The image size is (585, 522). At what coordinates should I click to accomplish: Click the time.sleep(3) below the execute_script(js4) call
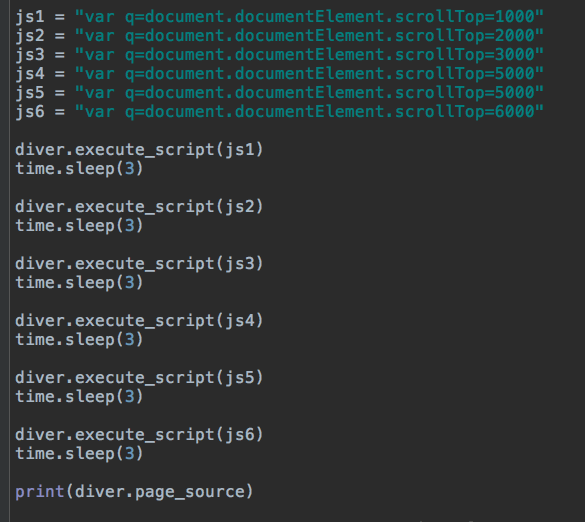click(x=79, y=340)
